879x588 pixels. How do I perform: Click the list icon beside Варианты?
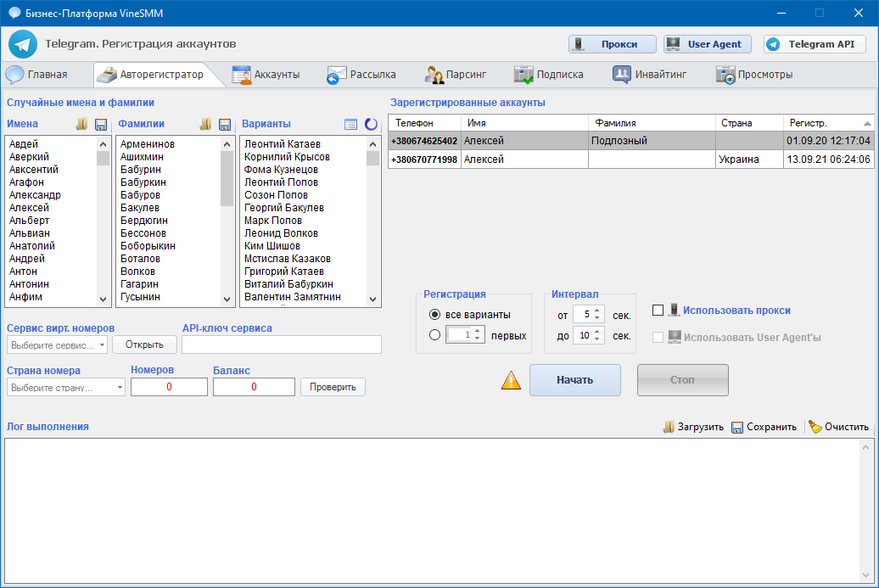[351, 125]
